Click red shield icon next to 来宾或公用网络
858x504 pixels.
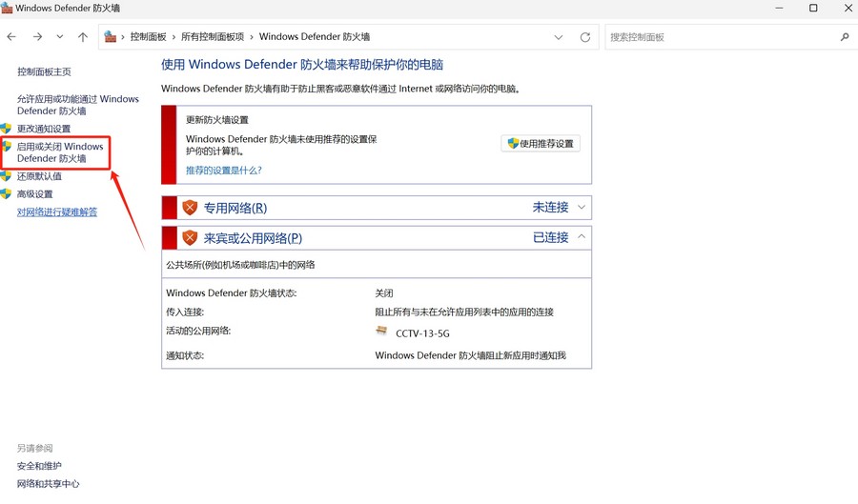click(x=190, y=238)
